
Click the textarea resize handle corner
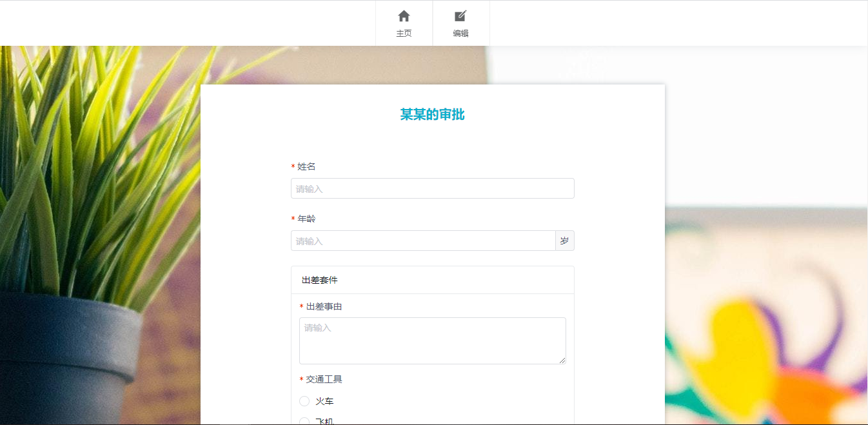coord(562,361)
